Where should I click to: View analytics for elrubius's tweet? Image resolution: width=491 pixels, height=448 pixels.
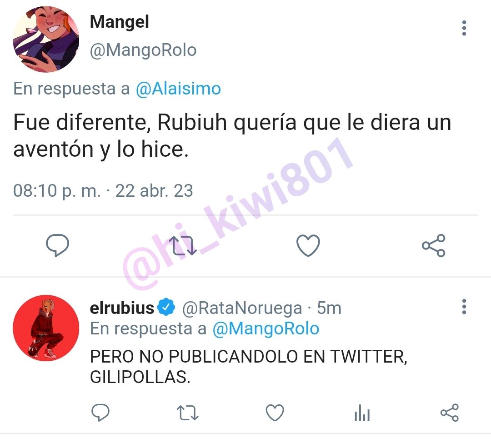pyautogui.click(x=362, y=413)
